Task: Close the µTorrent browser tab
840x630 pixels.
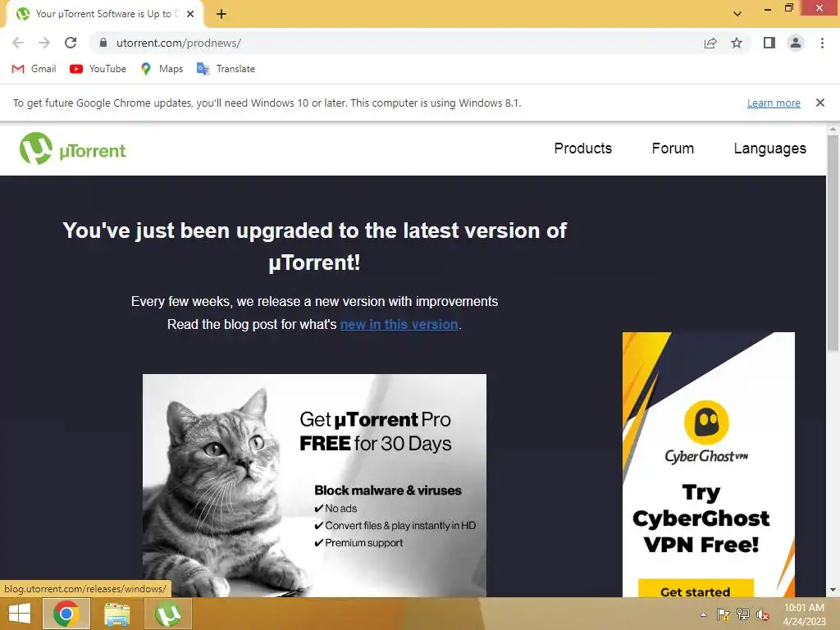Action: tap(190, 14)
